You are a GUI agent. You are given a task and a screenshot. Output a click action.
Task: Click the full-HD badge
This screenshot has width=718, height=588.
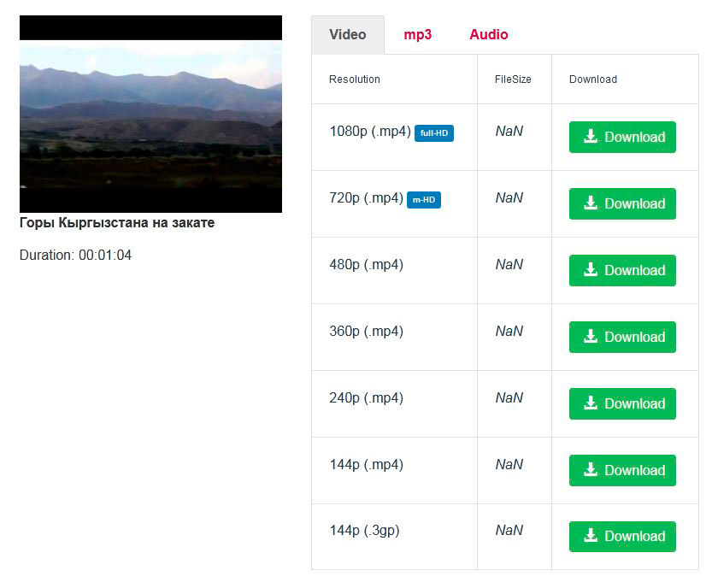[x=434, y=133]
